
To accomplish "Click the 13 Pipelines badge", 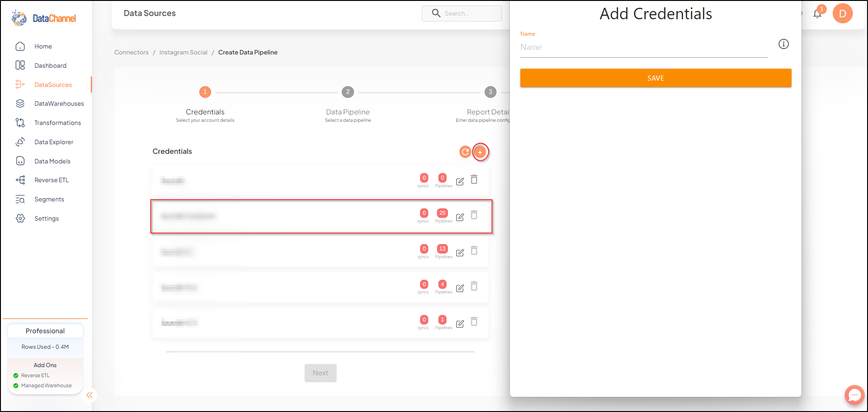I will 442,249.
